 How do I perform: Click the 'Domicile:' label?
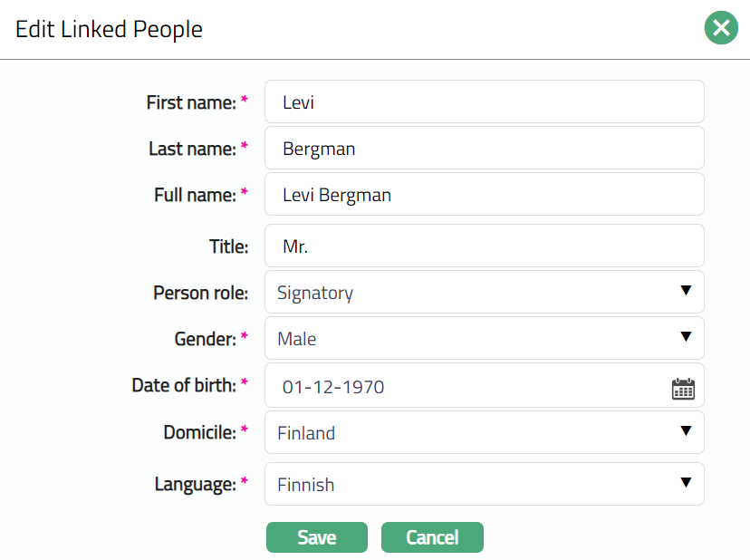199,432
